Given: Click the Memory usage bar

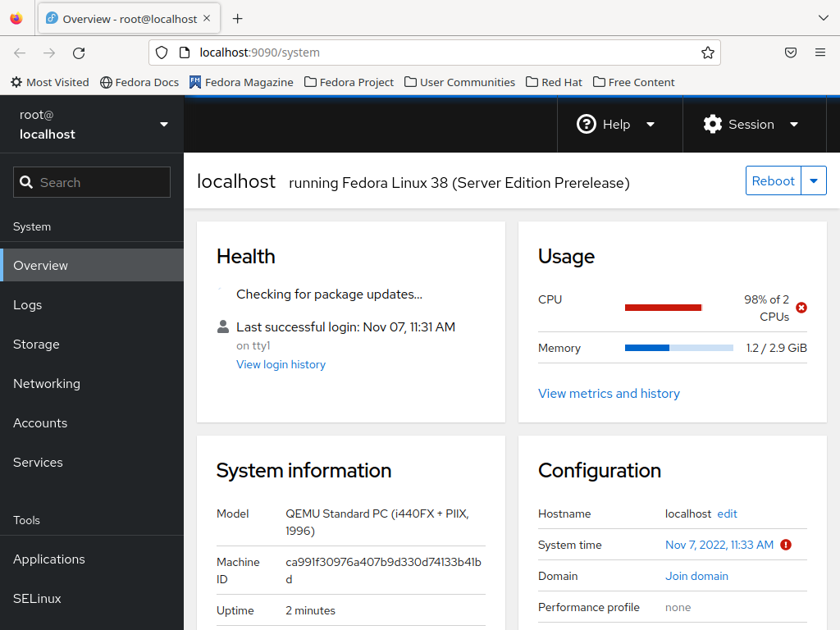Looking at the screenshot, I should pyautogui.click(x=678, y=348).
